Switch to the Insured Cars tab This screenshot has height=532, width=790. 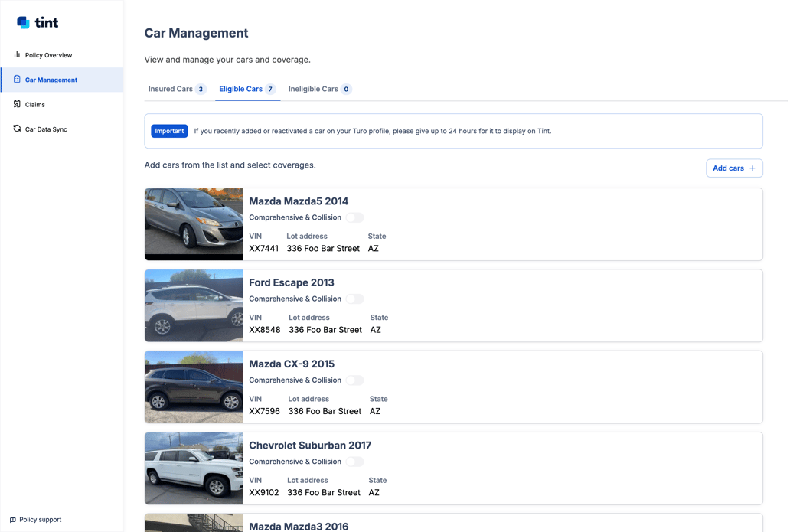pos(176,90)
